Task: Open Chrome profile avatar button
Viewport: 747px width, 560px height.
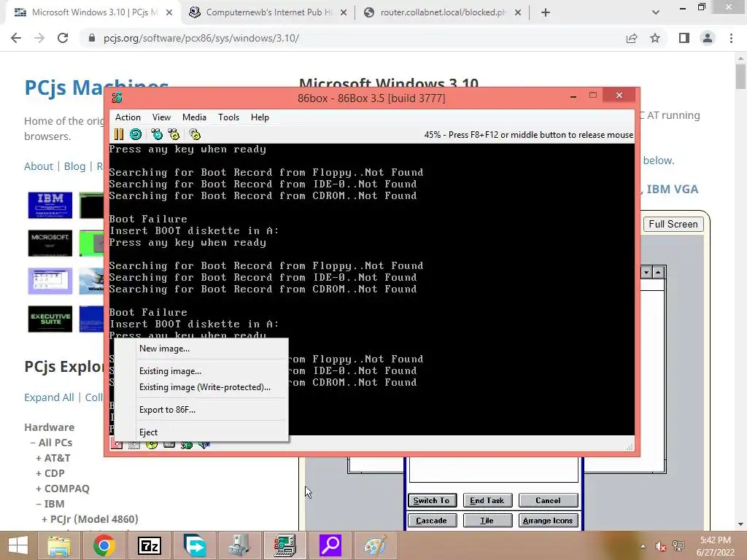Action: [708, 38]
